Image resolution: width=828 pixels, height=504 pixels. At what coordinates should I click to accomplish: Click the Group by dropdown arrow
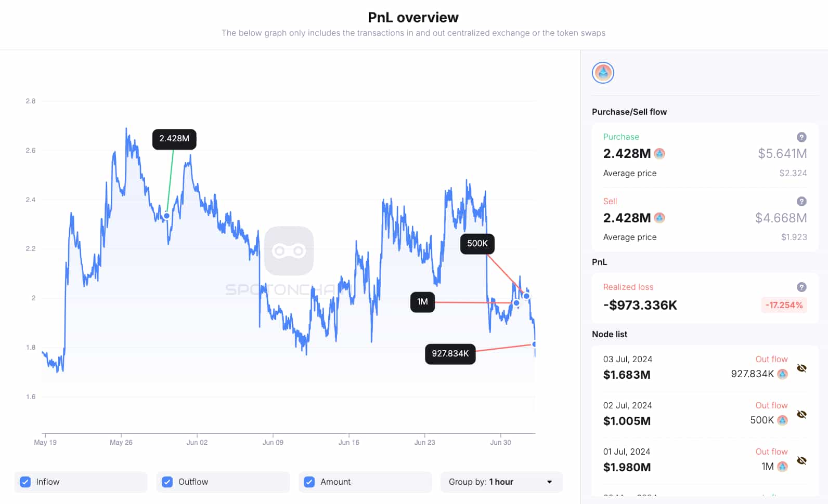550,482
